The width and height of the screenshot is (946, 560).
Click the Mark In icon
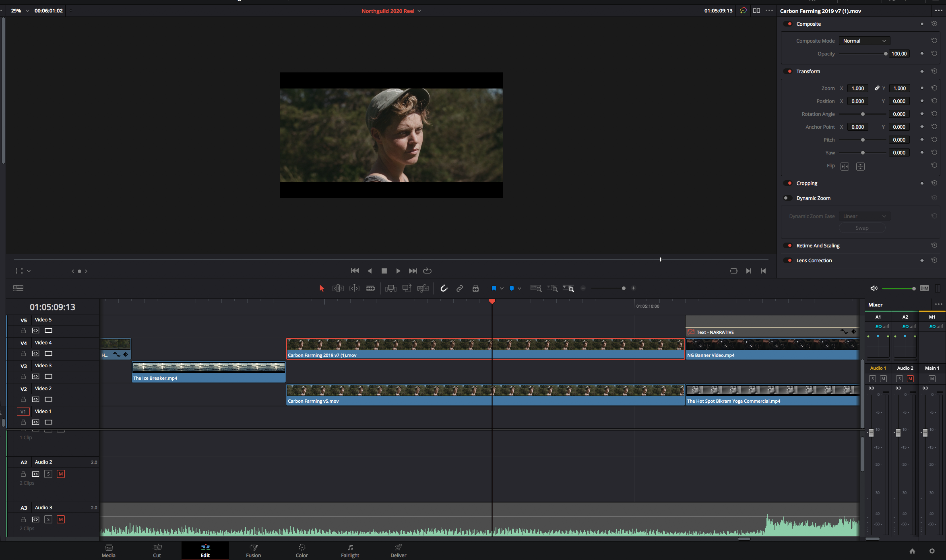[748, 271]
